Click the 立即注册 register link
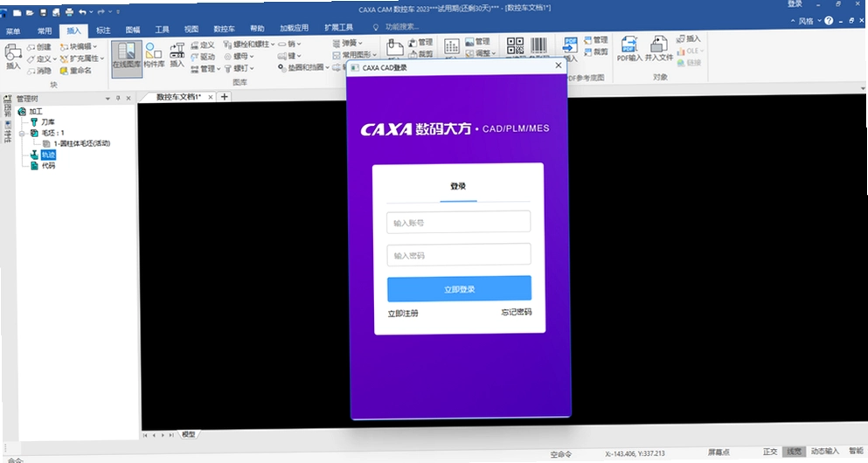Screen dimensions: 868x463 (403, 313)
